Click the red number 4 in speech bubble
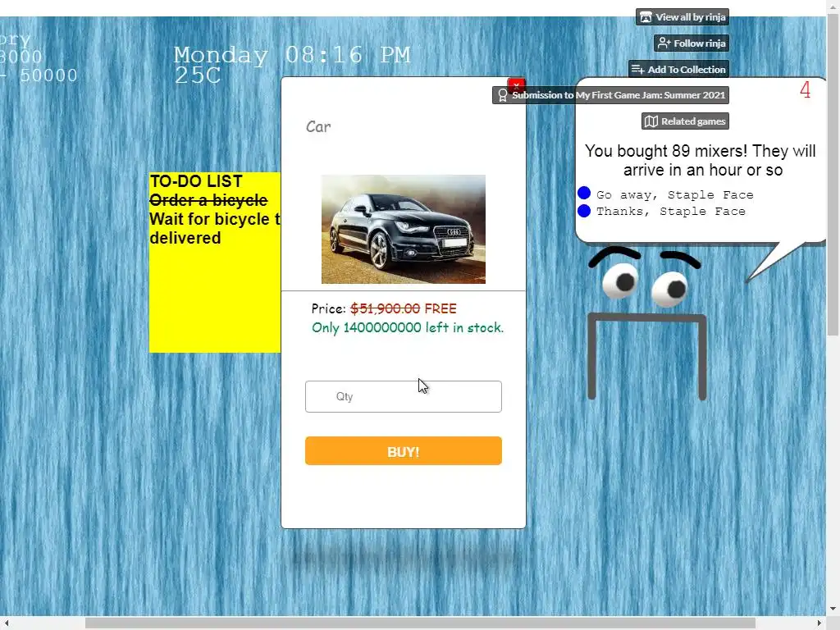The height and width of the screenshot is (630, 840). (806, 89)
